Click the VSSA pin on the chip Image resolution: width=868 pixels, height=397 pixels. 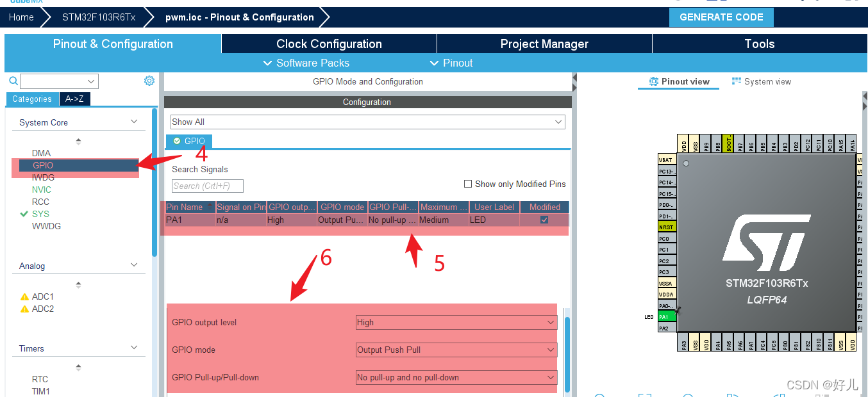click(667, 283)
